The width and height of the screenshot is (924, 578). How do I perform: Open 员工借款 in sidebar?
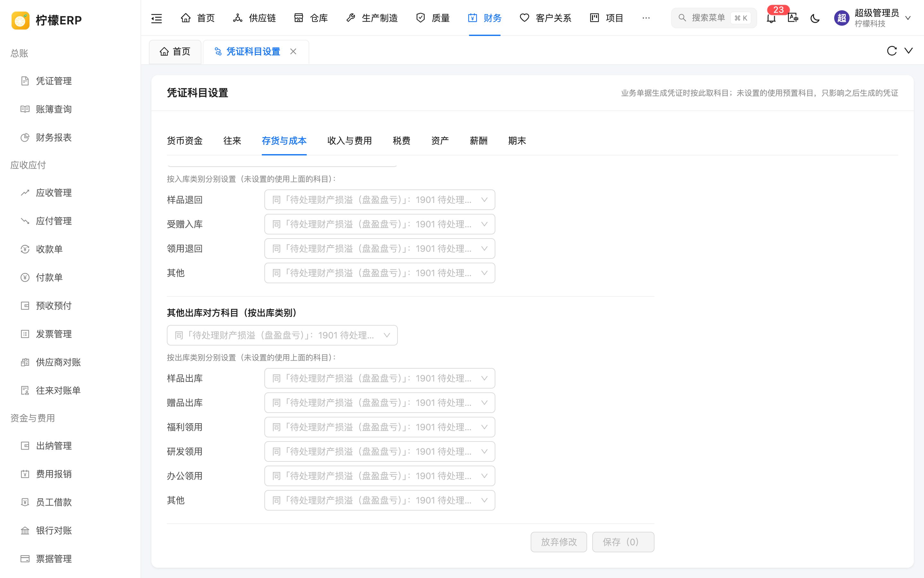pos(54,502)
